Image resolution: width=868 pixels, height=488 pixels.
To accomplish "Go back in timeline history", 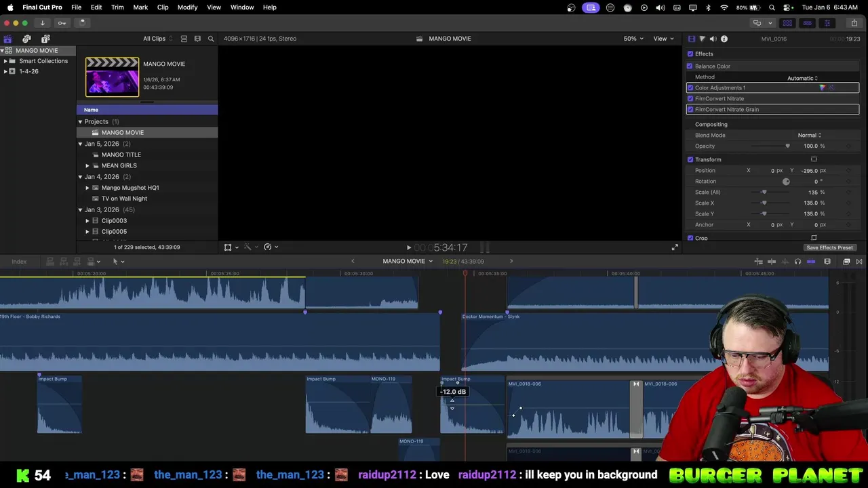I will point(353,262).
